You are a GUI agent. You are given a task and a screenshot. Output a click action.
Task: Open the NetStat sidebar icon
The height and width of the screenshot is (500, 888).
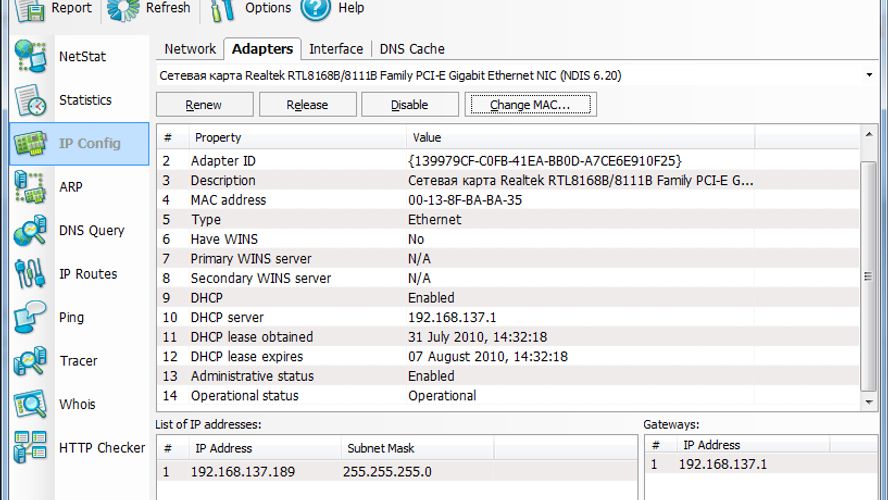(x=30, y=56)
